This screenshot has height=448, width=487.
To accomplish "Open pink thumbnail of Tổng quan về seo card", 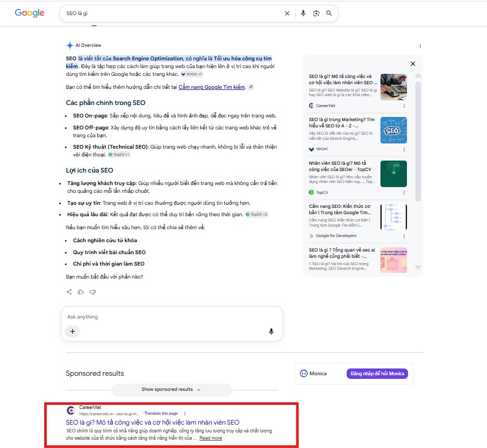I will pyautogui.click(x=393, y=260).
